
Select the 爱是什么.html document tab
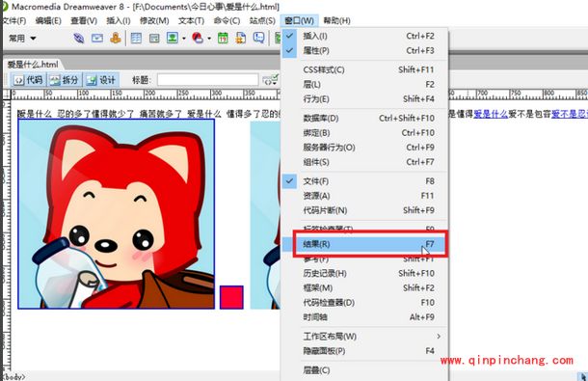33,65
